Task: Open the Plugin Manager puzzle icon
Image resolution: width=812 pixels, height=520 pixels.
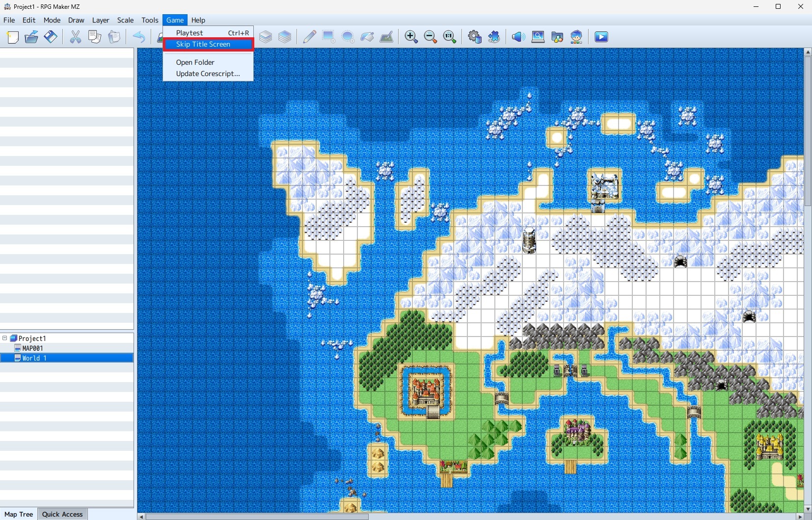Action: tap(494, 37)
